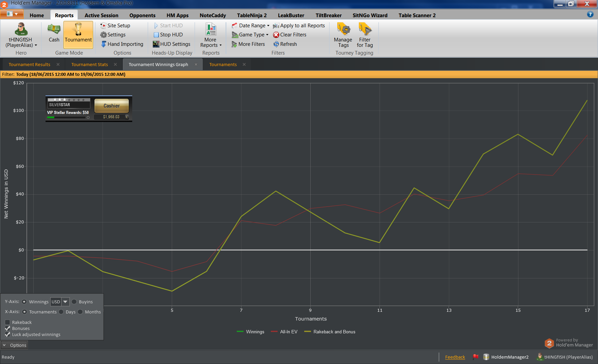
Task: Refresh the report data
Action: coord(285,44)
